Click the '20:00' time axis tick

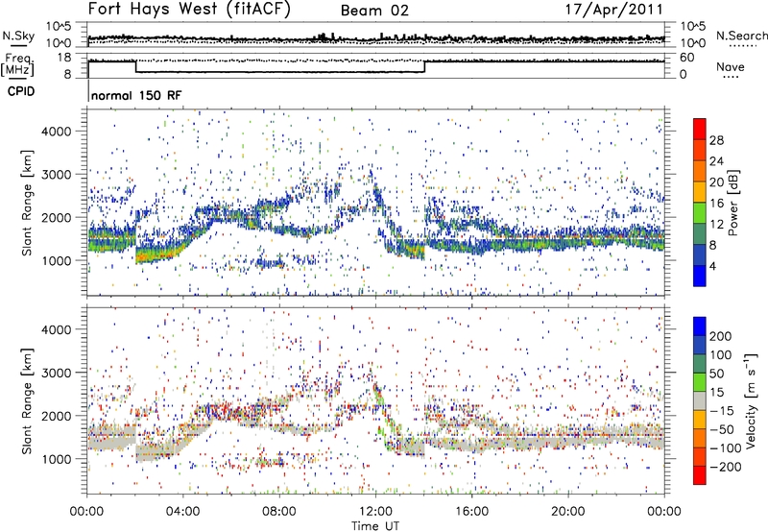coord(567,511)
